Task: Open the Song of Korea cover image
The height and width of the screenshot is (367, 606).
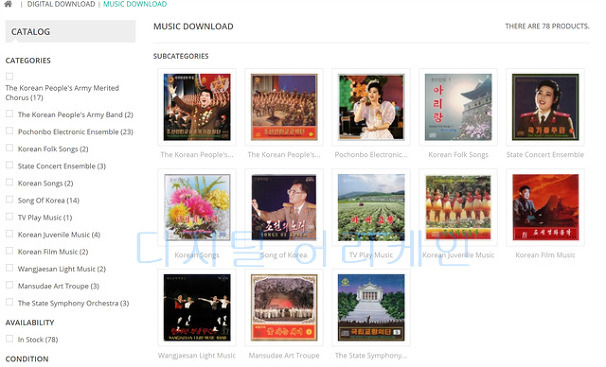Action: point(284,207)
